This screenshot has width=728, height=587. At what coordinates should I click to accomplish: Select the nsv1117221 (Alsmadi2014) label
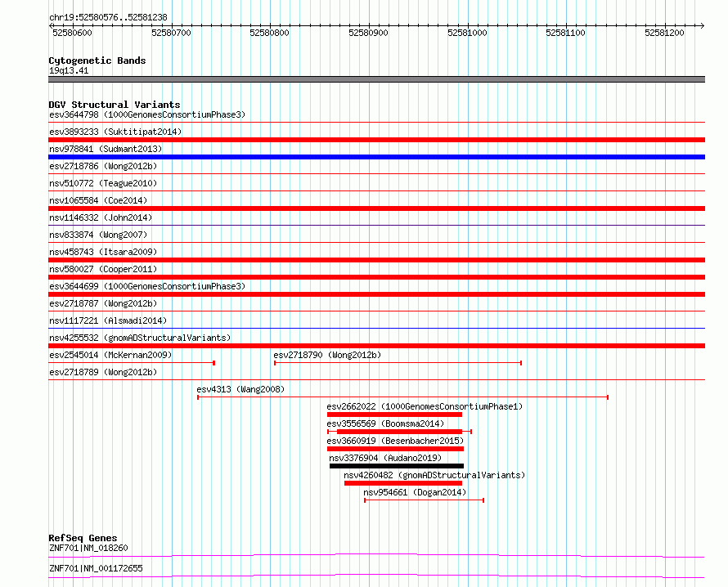pyautogui.click(x=108, y=320)
